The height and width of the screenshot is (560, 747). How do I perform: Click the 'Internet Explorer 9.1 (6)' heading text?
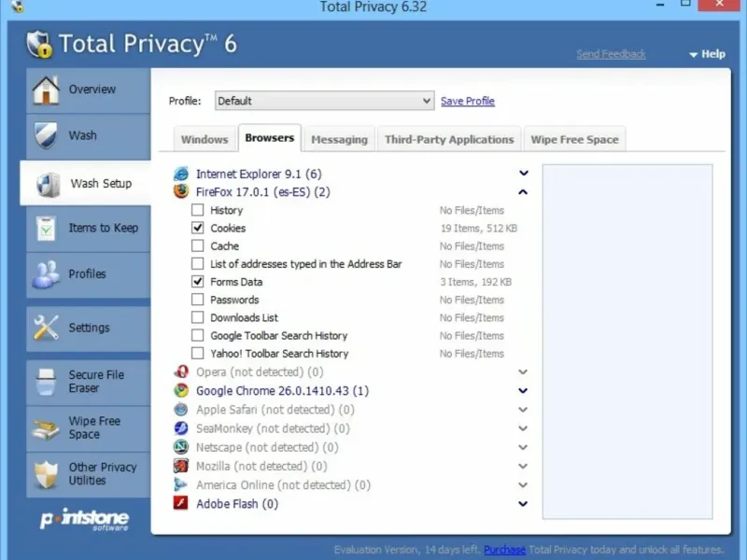(x=259, y=174)
